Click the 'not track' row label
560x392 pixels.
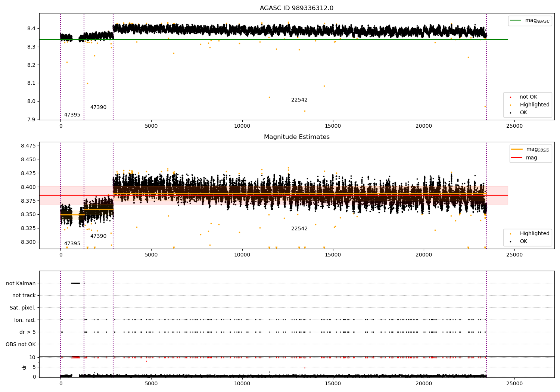(x=24, y=296)
